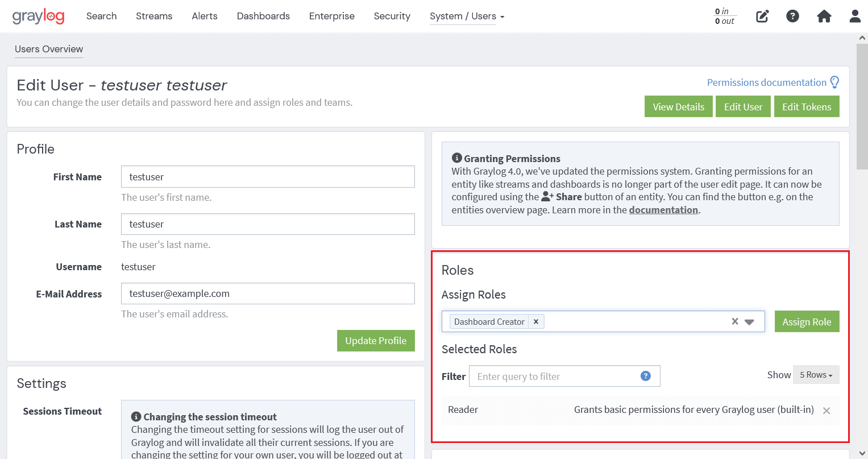This screenshot has height=459, width=868.
Task: Click the Granting Permissions info icon
Action: pyautogui.click(x=456, y=158)
